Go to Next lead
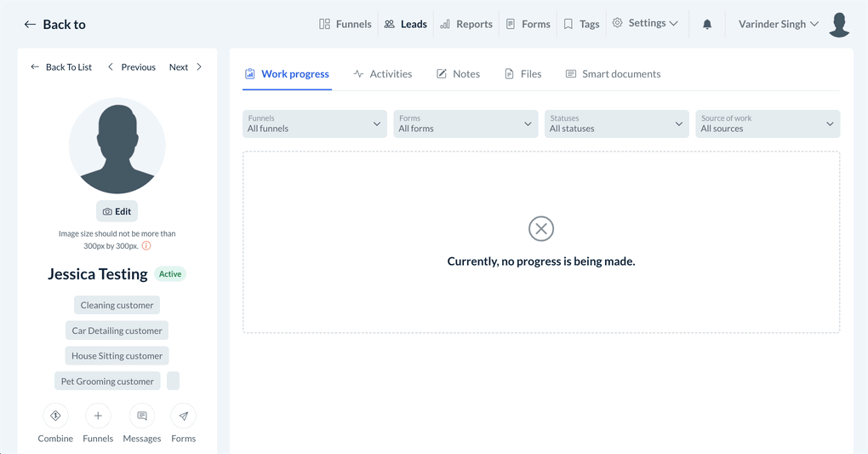This screenshot has width=868, height=454. [x=186, y=67]
